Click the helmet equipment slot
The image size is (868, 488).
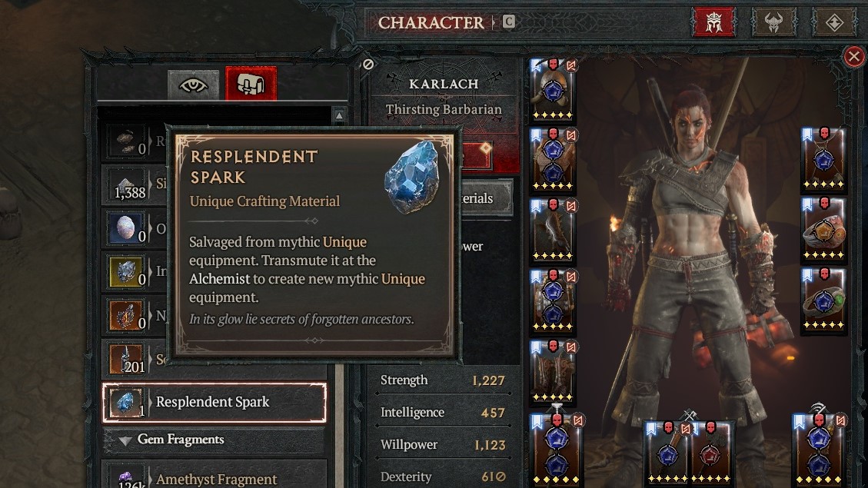coord(553,90)
